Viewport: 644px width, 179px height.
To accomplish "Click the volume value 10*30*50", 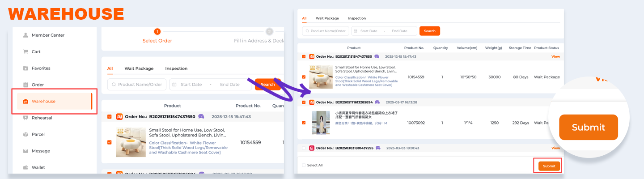I will [468, 77].
